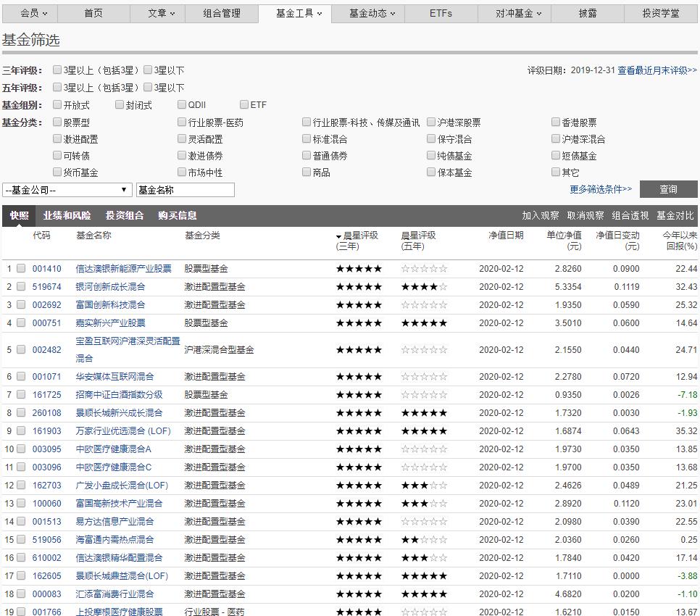This screenshot has height=616, width=700.
Task: Click 组合透视 action
Action: [630, 216]
